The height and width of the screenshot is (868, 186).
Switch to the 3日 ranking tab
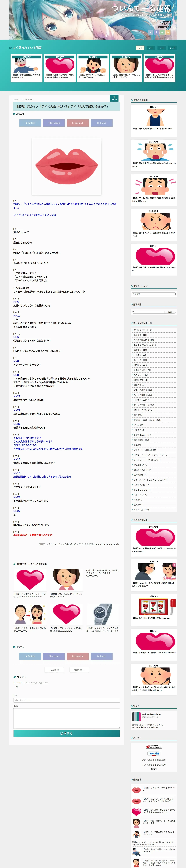pos(151,48)
